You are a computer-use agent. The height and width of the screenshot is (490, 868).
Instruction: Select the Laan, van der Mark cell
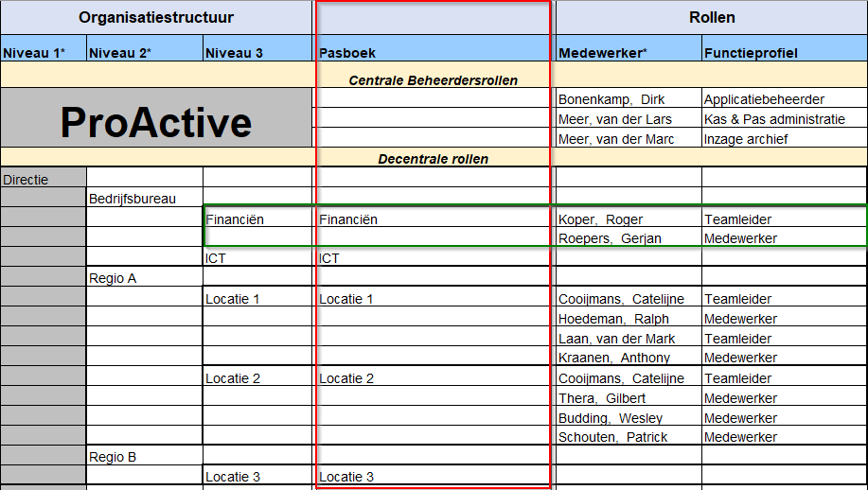point(629,336)
